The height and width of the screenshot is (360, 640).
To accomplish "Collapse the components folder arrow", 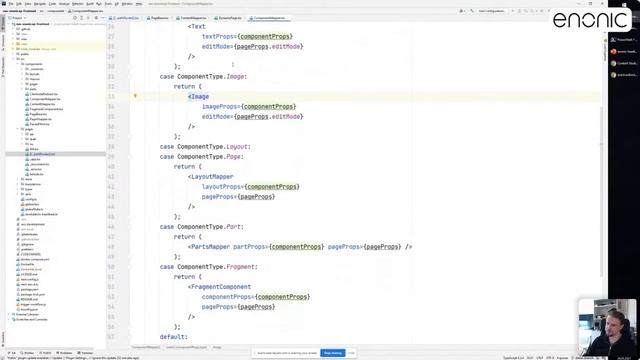I will click(18, 64).
